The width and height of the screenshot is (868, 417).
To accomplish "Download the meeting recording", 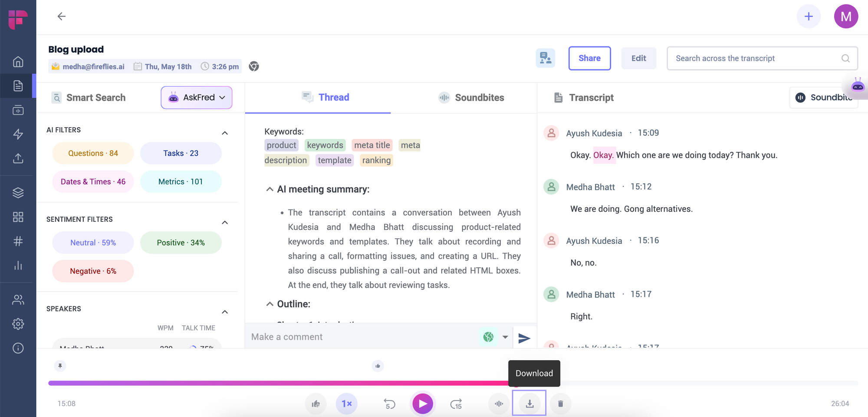I will [x=529, y=403].
